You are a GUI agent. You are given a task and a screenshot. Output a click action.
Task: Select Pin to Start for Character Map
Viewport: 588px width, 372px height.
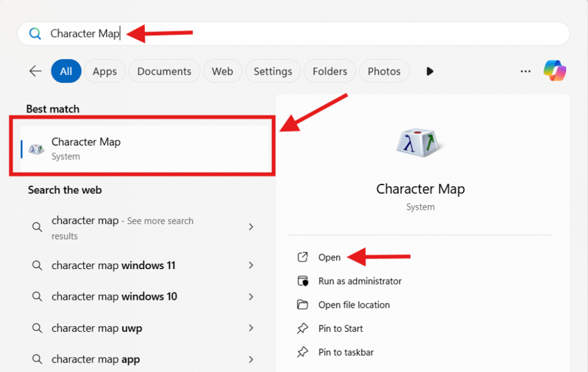pyautogui.click(x=341, y=328)
